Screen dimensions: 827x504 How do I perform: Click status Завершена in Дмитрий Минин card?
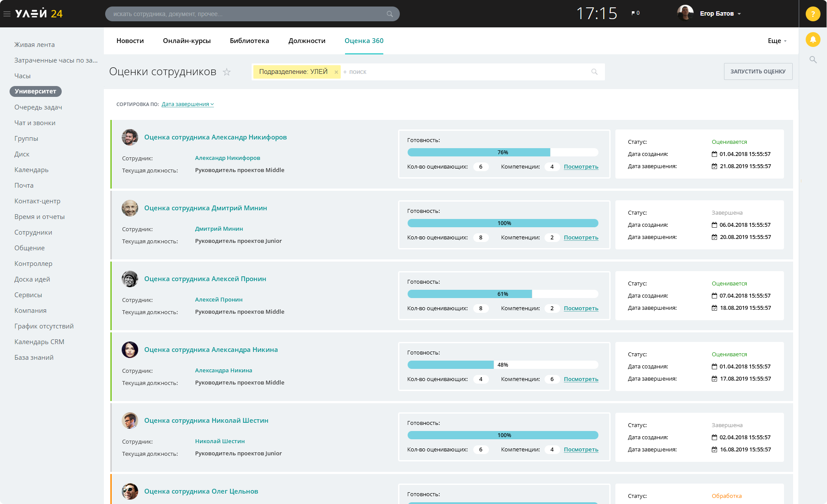727,213
